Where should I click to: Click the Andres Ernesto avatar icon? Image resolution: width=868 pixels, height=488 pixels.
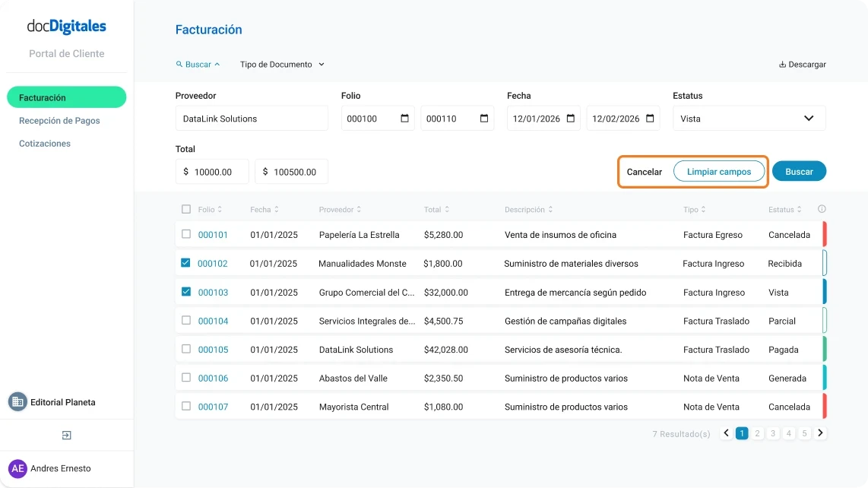18,468
